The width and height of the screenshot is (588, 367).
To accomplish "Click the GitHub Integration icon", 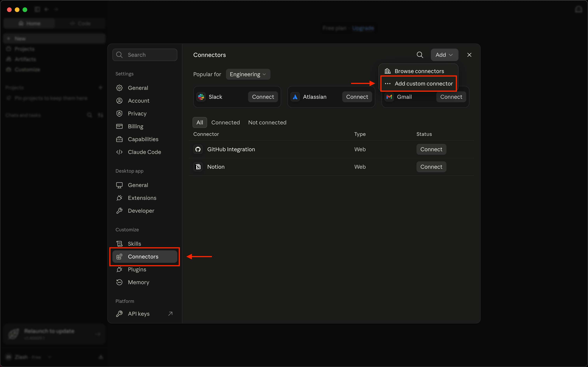I will tap(198, 149).
